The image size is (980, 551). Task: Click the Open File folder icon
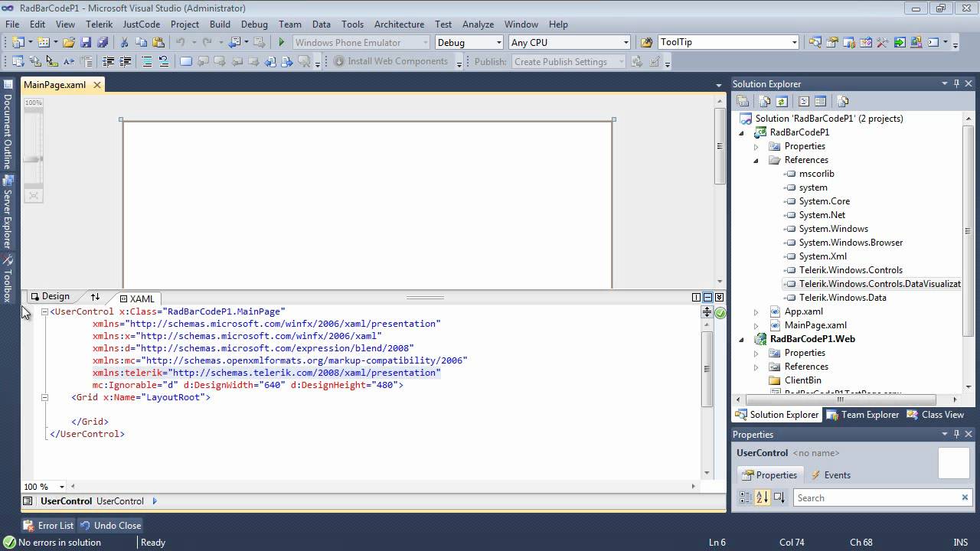click(x=68, y=42)
